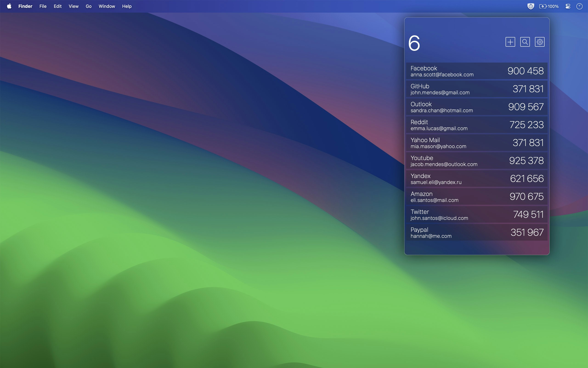The width and height of the screenshot is (588, 368).
Task: Copy the Twitter code 749 511
Action: (x=528, y=214)
